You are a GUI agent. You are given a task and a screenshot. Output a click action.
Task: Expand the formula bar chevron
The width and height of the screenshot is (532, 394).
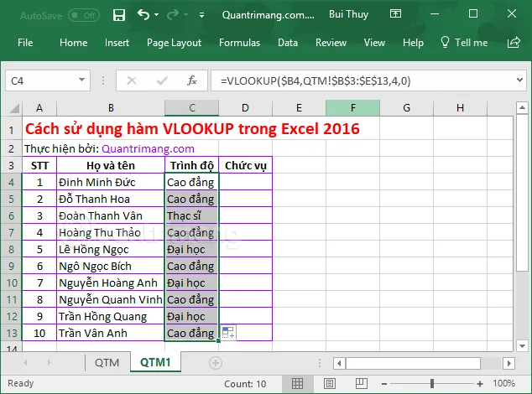(x=519, y=80)
